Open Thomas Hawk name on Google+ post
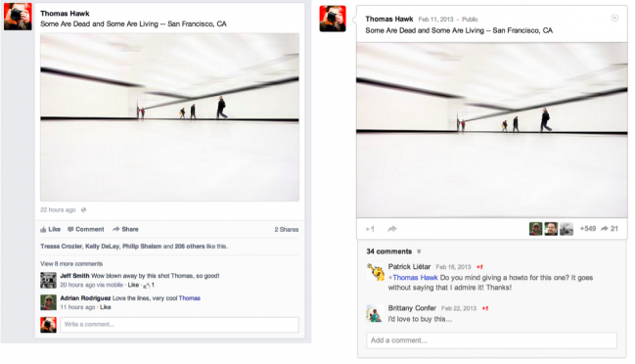Screen dimensions: 636x364 [x=389, y=19]
